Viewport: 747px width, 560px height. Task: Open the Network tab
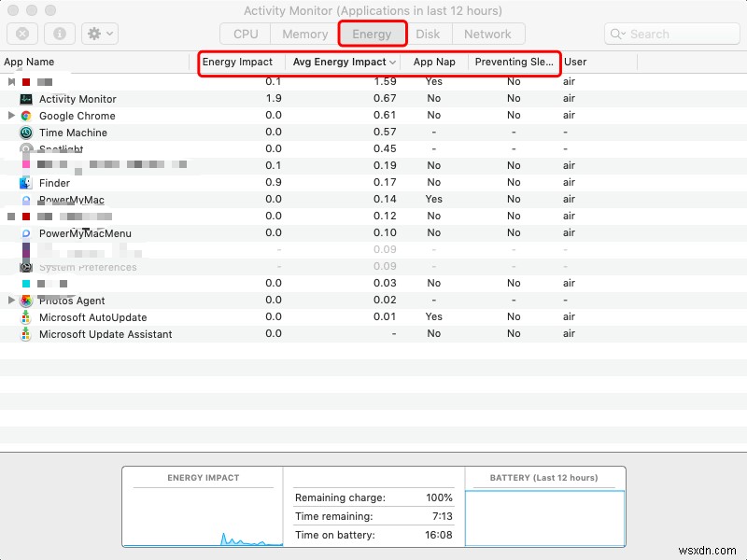click(x=489, y=34)
